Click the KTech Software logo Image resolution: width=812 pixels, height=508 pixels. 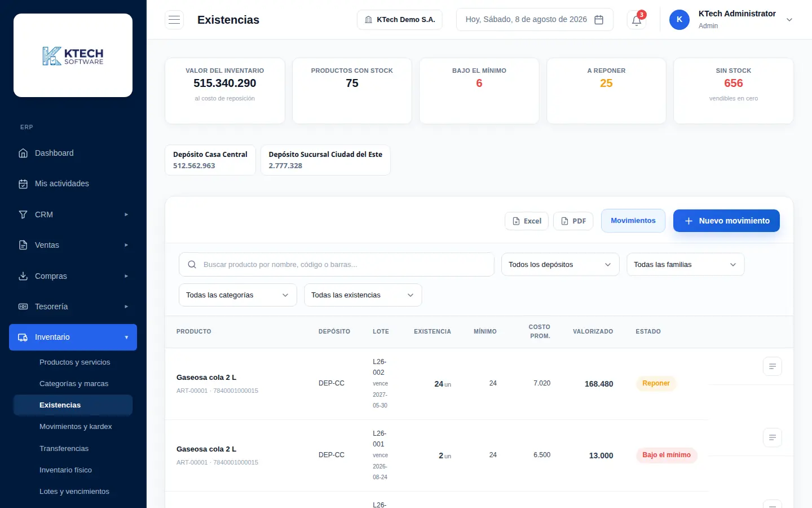[73, 55]
